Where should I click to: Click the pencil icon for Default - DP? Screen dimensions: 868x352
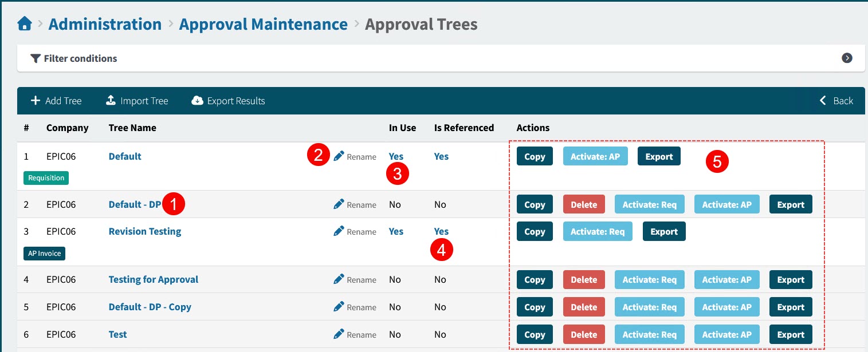point(339,204)
